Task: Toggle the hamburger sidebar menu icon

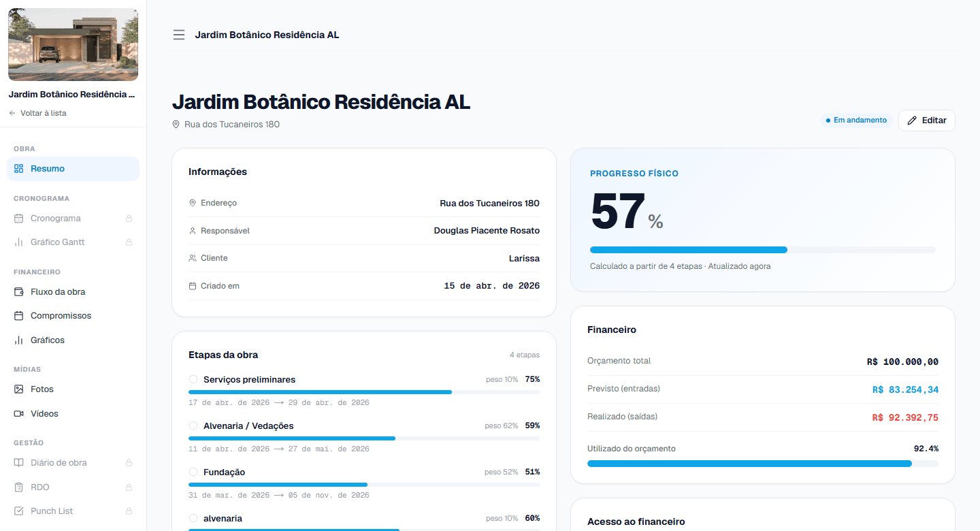Action: coord(178,35)
